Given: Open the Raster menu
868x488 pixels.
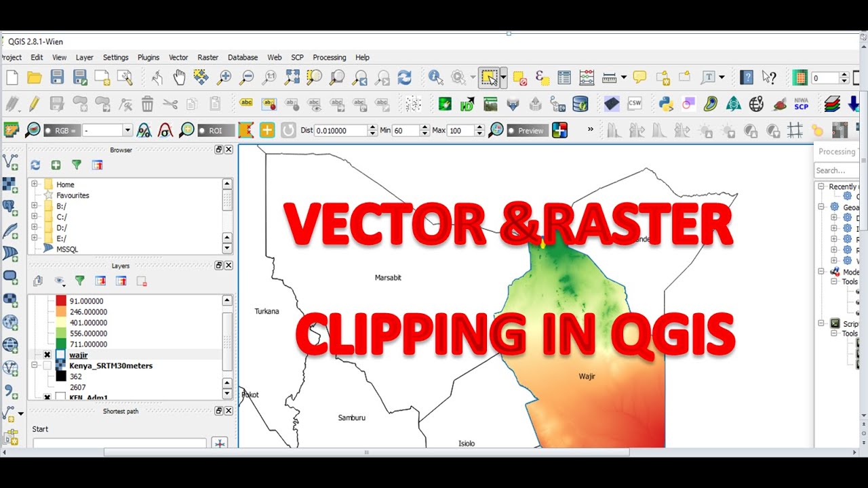Looking at the screenshot, I should point(208,58).
